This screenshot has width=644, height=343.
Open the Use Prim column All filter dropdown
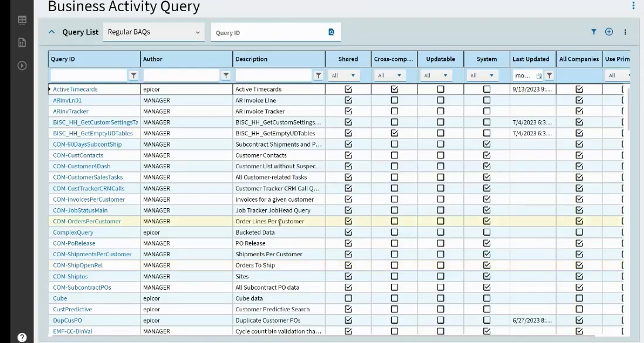click(x=618, y=75)
